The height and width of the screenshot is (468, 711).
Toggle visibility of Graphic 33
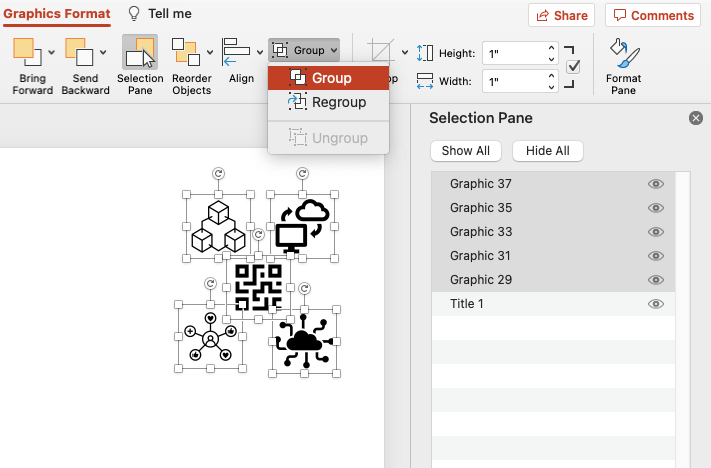[656, 232]
